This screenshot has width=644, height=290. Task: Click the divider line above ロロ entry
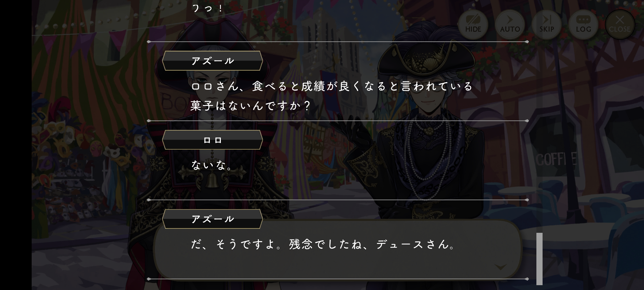point(338,121)
